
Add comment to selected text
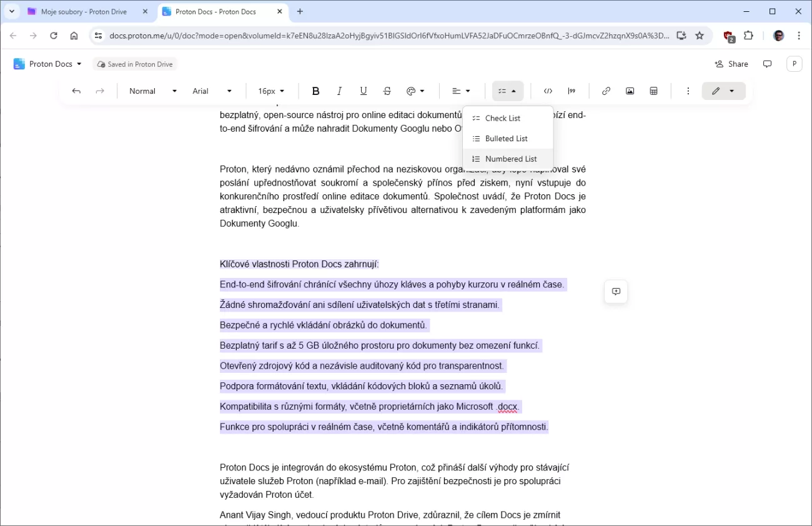616,292
